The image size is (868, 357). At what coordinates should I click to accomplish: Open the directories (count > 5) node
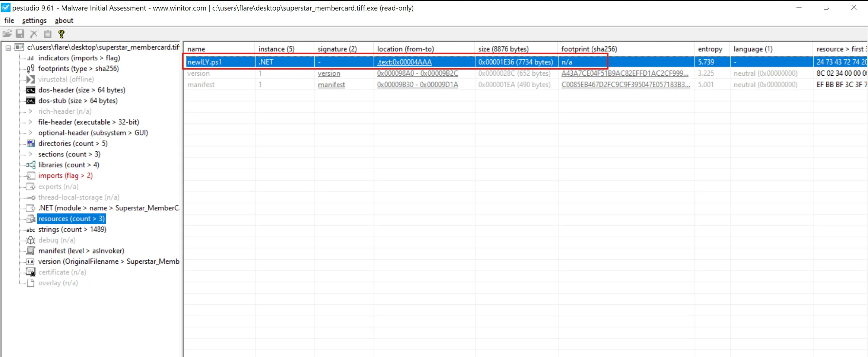[73, 144]
